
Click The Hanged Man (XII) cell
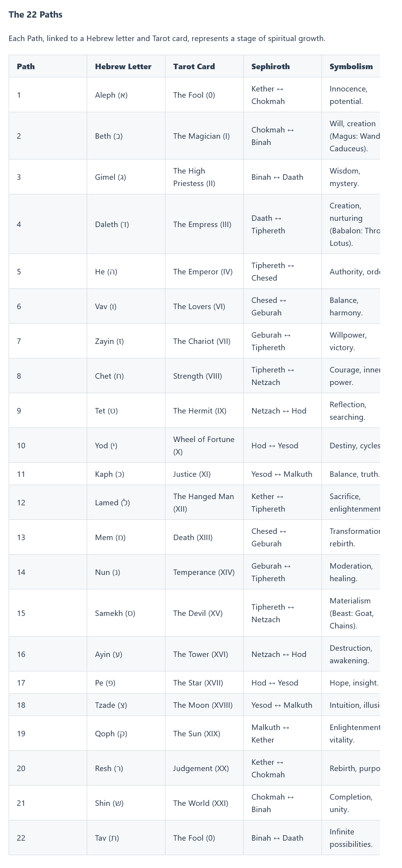(x=203, y=503)
